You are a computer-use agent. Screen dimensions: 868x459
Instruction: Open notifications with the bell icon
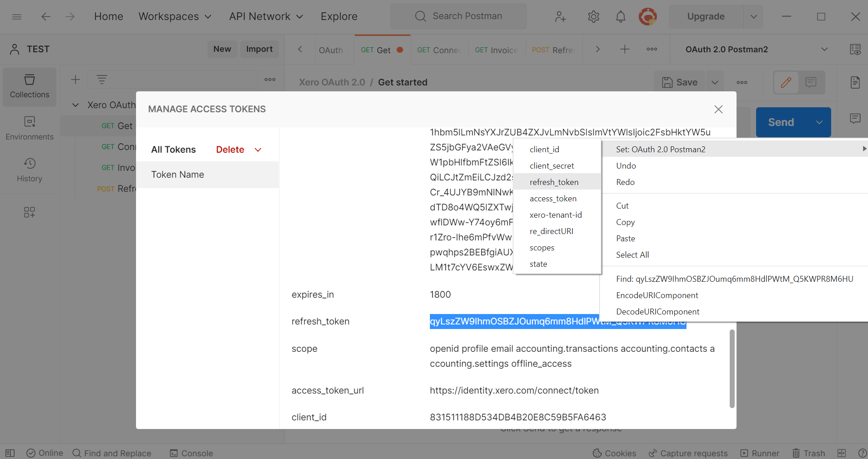[621, 16]
